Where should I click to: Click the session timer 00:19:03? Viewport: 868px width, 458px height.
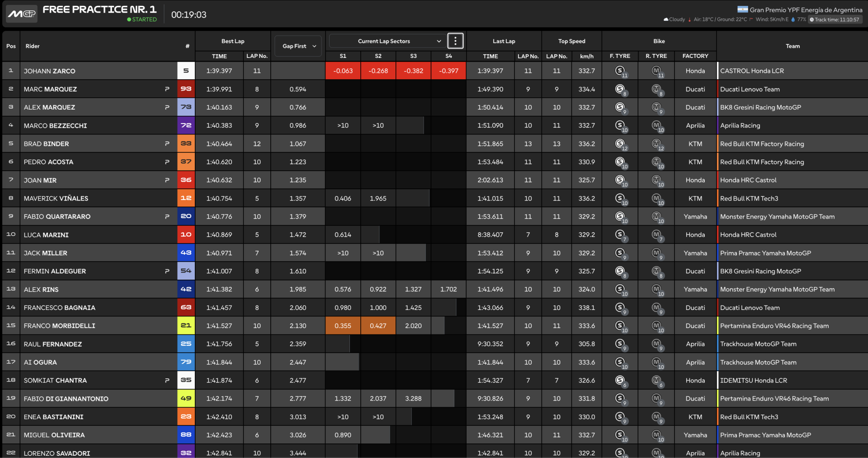[189, 14]
